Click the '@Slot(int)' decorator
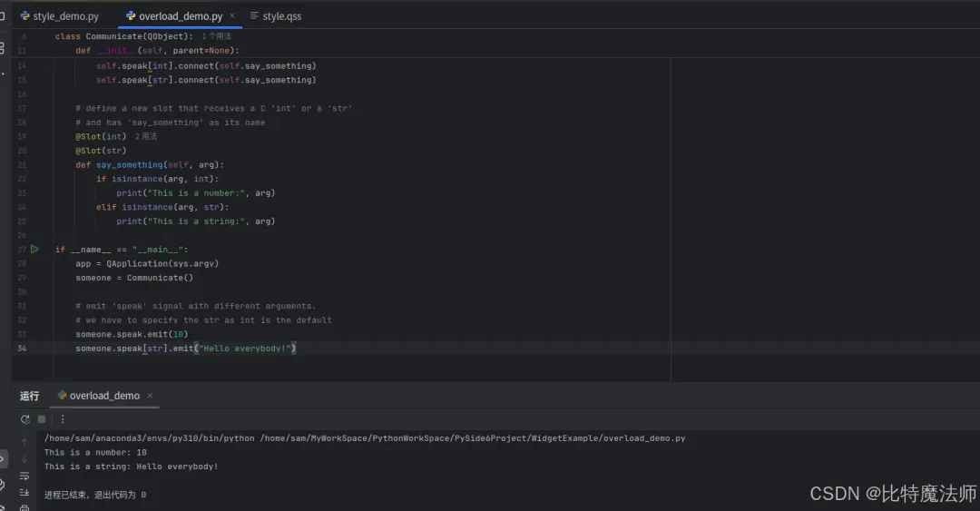 [102, 136]
